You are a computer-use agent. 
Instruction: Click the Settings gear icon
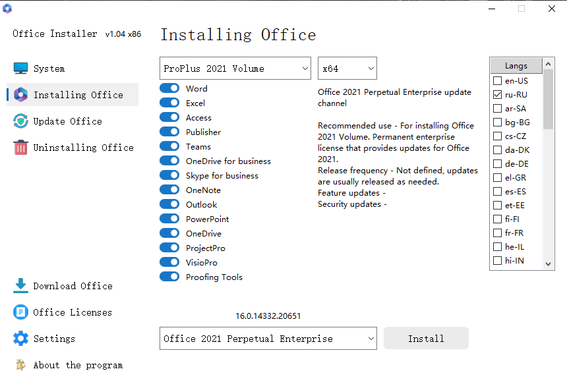[x=19, y=339]
